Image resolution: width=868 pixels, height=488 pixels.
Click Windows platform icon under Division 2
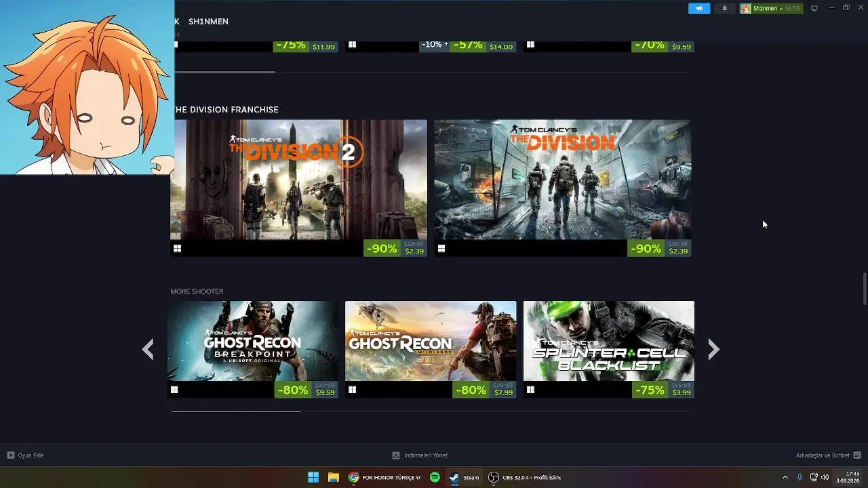click(x=177, y=249)
